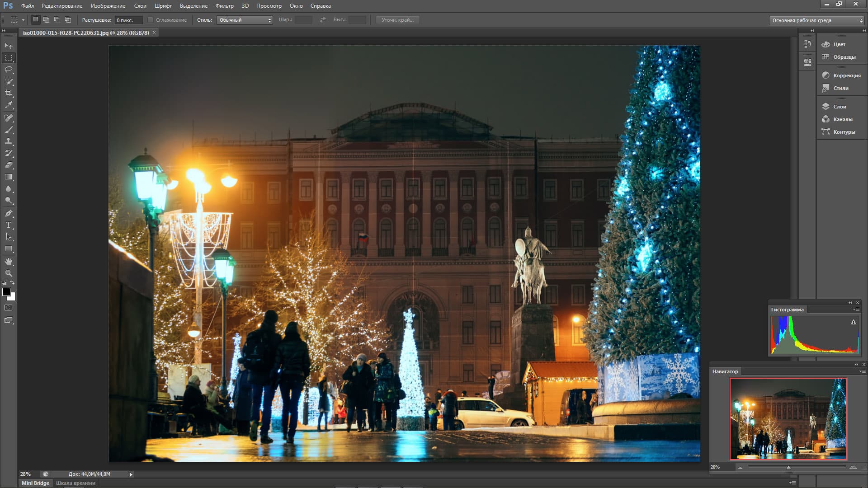Enable the Сглаживание checkbox
Screen dimensions: 868x488
pos(151,20)
